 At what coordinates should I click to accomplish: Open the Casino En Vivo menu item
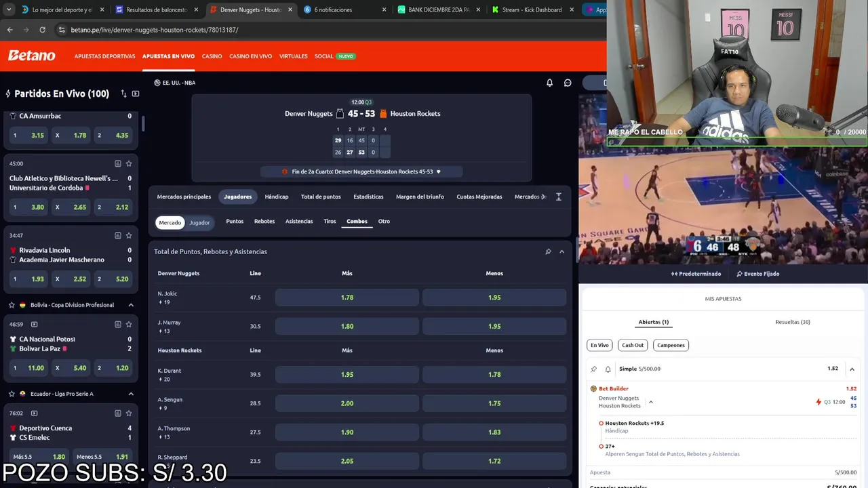pos(250,56)
